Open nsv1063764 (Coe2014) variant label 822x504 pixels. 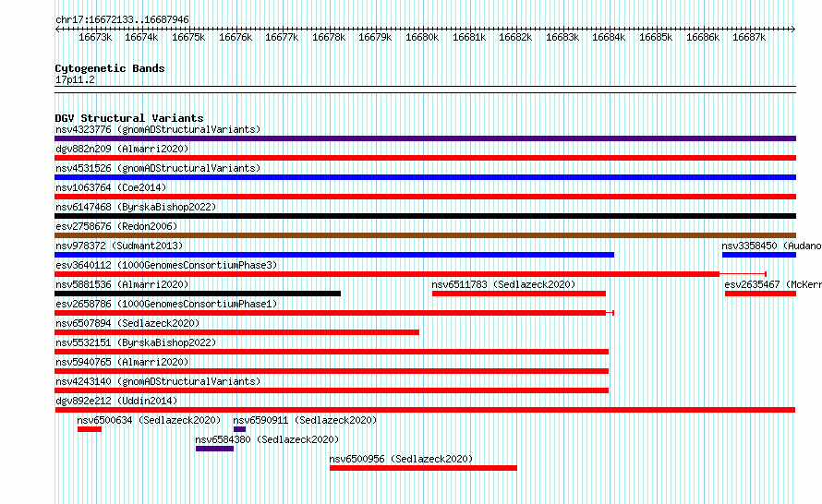point(111,187)
